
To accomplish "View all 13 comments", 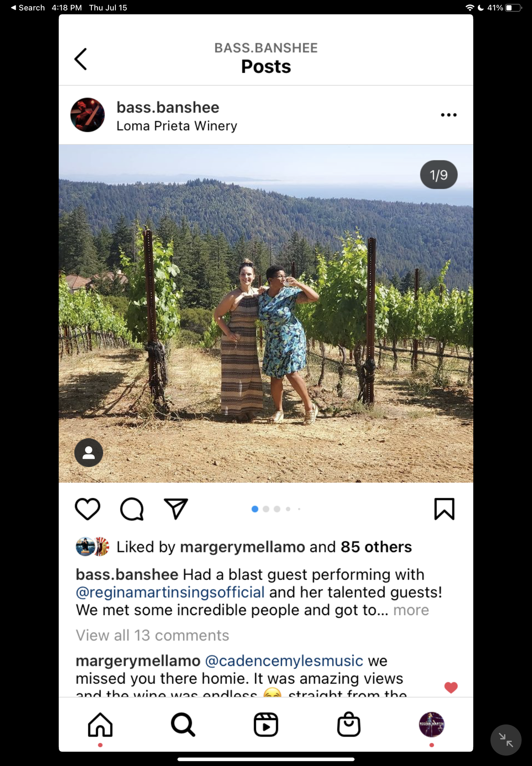I will point(152,635).
